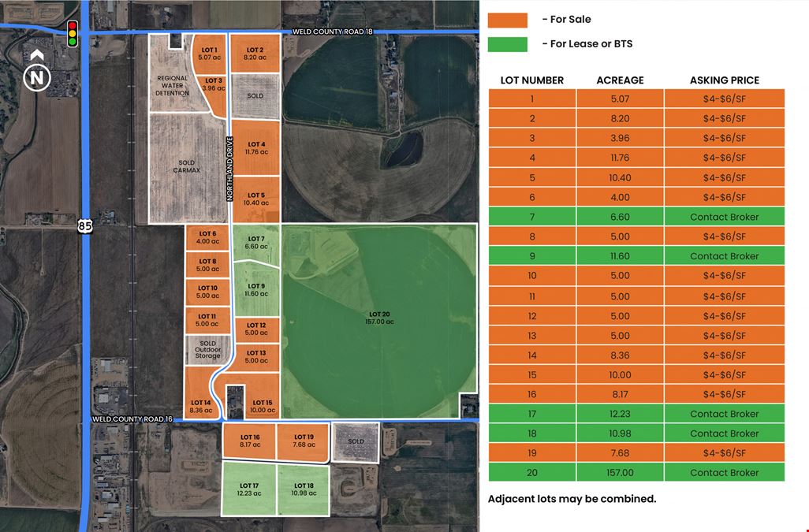Click the Northland Drive road label
This screenshot has width=809, height=532.
[x=229, y=169]
